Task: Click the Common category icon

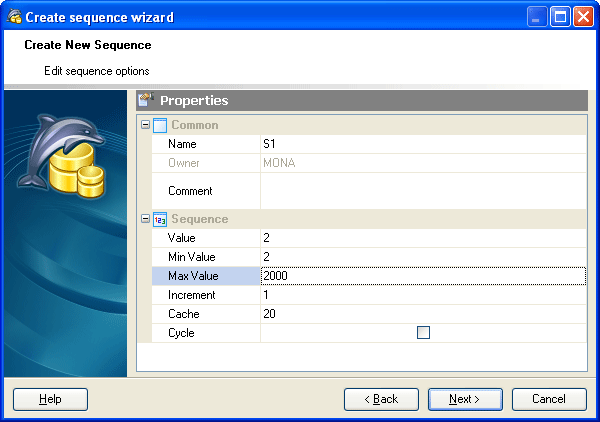Action: pos(160,125)
